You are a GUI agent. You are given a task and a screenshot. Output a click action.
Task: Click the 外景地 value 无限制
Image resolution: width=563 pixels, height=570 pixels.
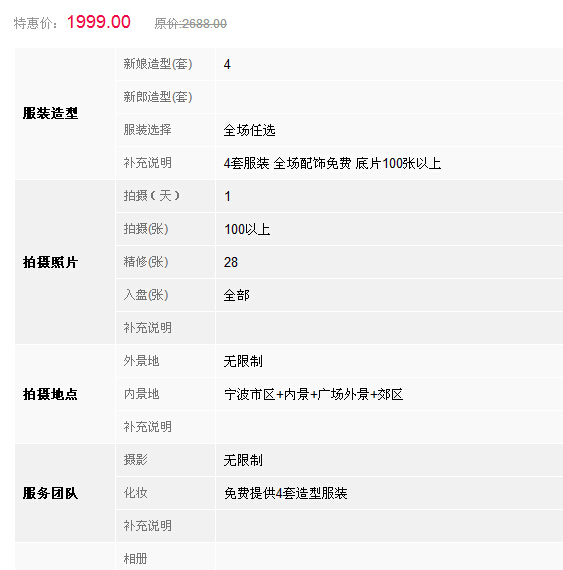click(x=243, y=361)
